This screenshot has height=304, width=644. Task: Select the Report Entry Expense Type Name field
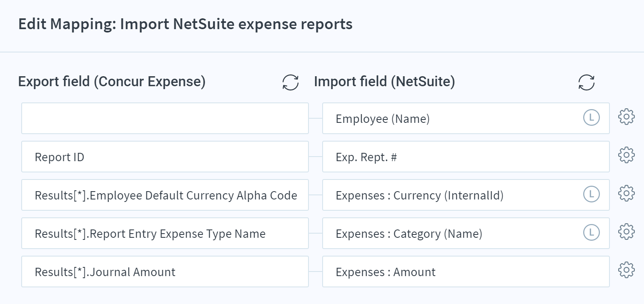click(165, 233)
